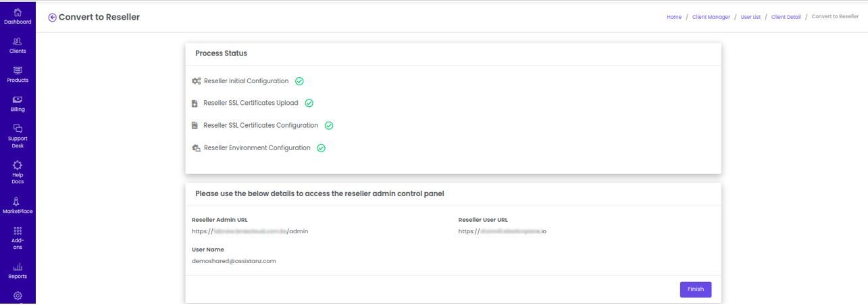868x305 pixels.
Task: Click the SSL Certificates Upload green checkmark
Action: click(309, 103)
